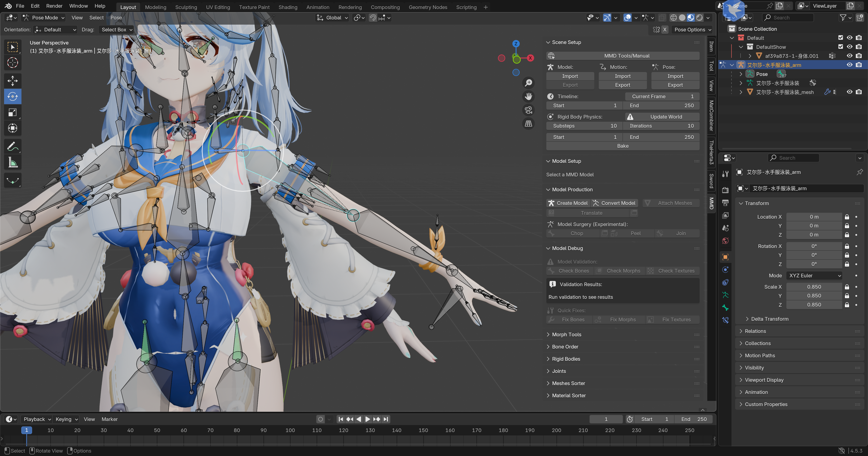The height and width of the screenshot is (456, 868).
Task: Toggle camera view in viewport
Action: click(x=528, y=110)
